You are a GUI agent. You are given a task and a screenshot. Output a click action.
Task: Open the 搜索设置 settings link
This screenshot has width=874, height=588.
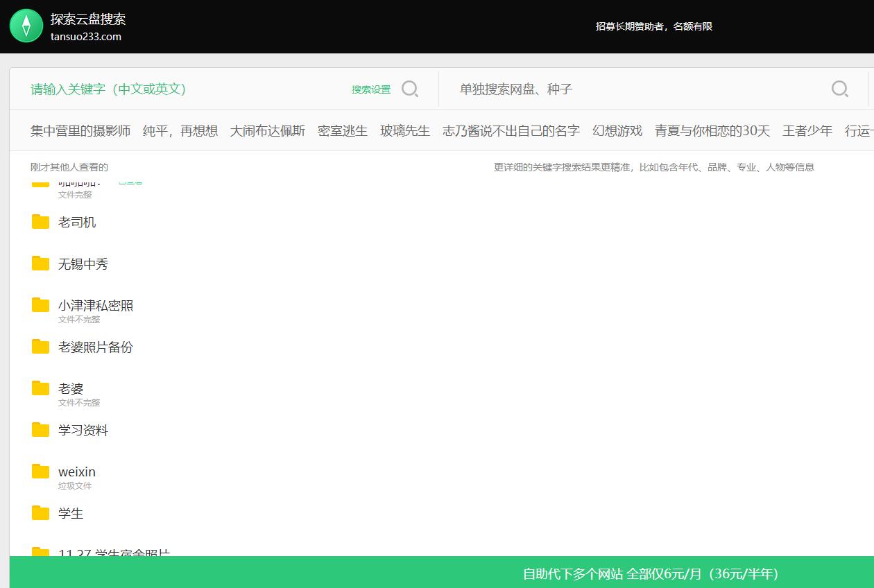(370, 89)
